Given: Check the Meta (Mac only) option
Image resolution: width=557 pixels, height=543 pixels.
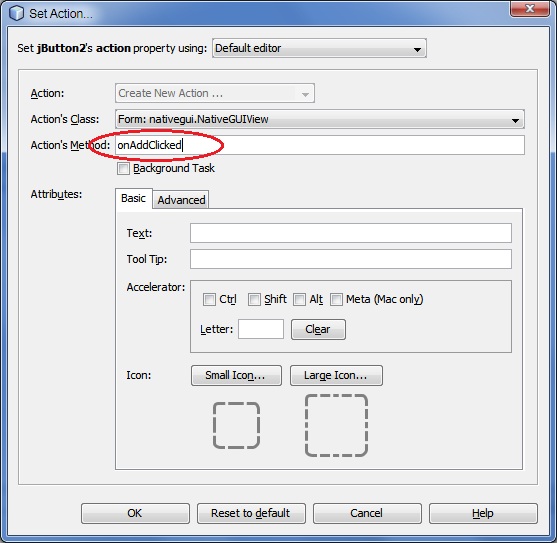Looking at the screenshot, I should coord(336,299).
